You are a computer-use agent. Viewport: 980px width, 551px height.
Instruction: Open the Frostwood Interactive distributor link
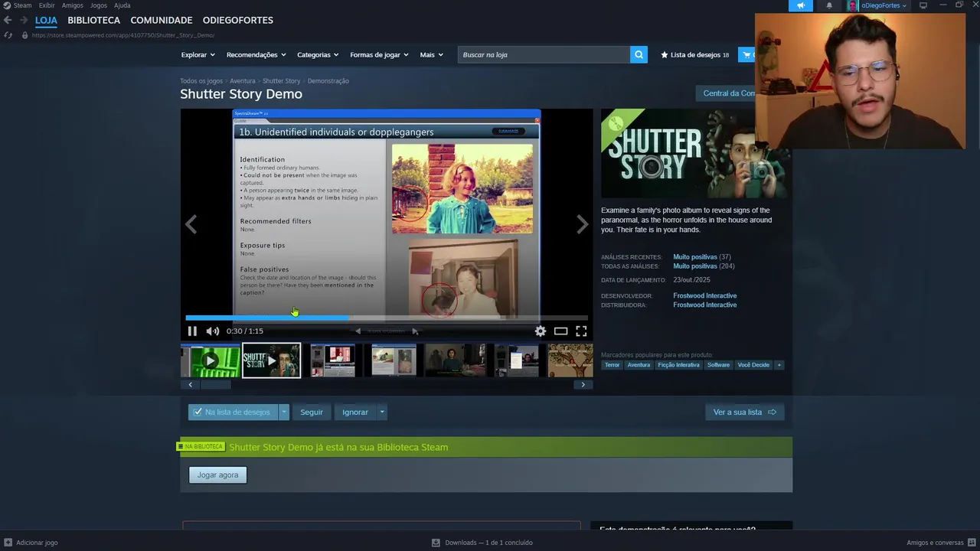pos(704,305)
